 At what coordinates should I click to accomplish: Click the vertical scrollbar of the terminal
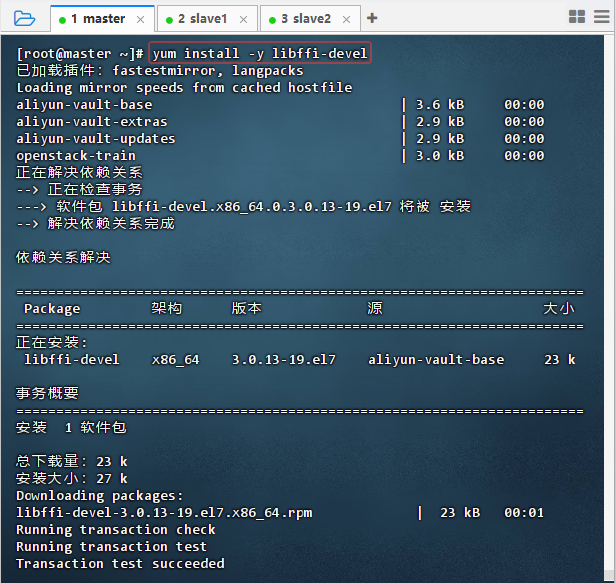(609, 308)
